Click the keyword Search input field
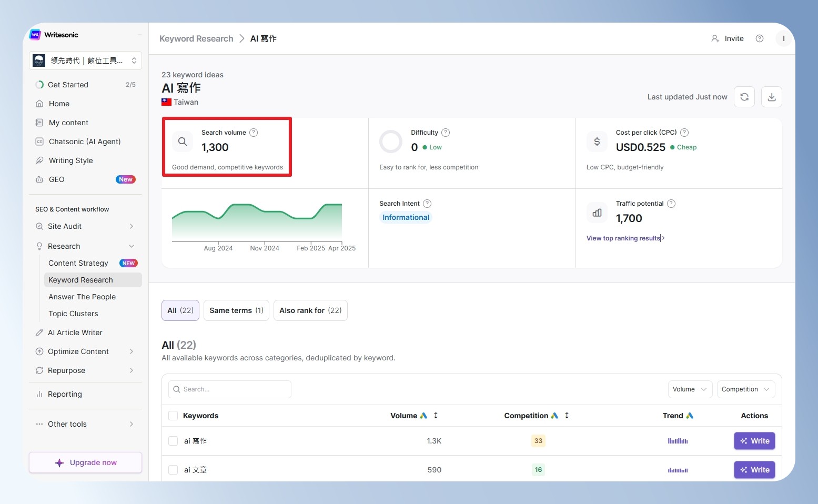Viewport: 818px width, 504px height. [x=230, y=389]
